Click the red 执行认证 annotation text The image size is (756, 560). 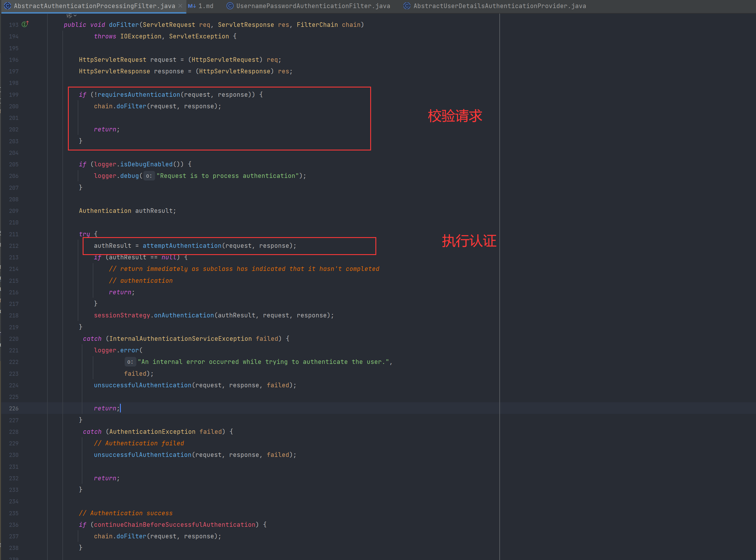click(x=469, y=241)
